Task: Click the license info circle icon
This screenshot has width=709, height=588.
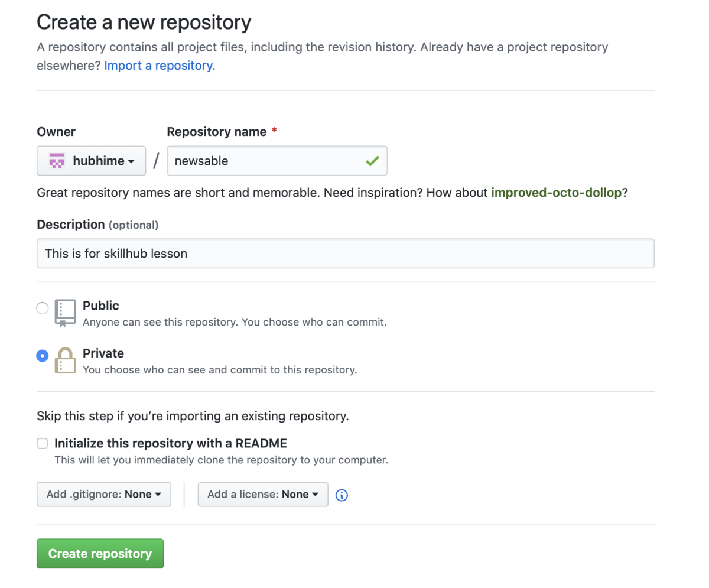Action: 342,495
